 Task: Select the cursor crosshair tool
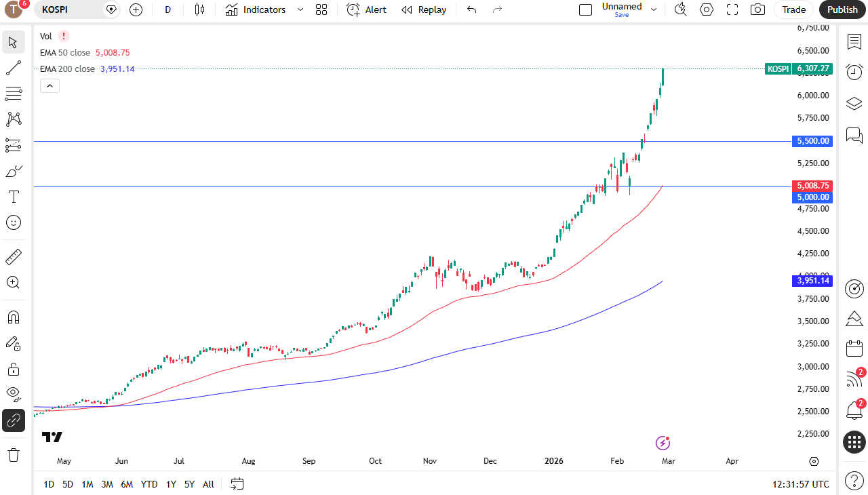point(14,42)
